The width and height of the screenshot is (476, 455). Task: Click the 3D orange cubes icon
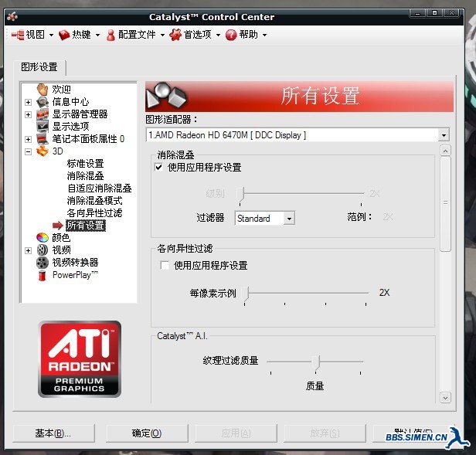pos(42,151)
